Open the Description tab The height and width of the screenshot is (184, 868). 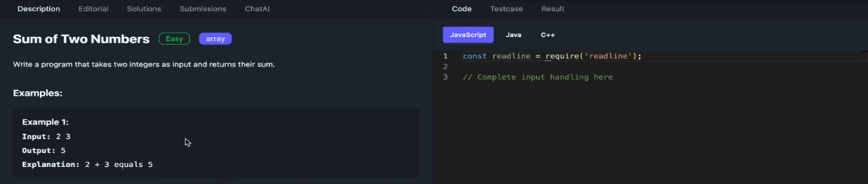38,9
